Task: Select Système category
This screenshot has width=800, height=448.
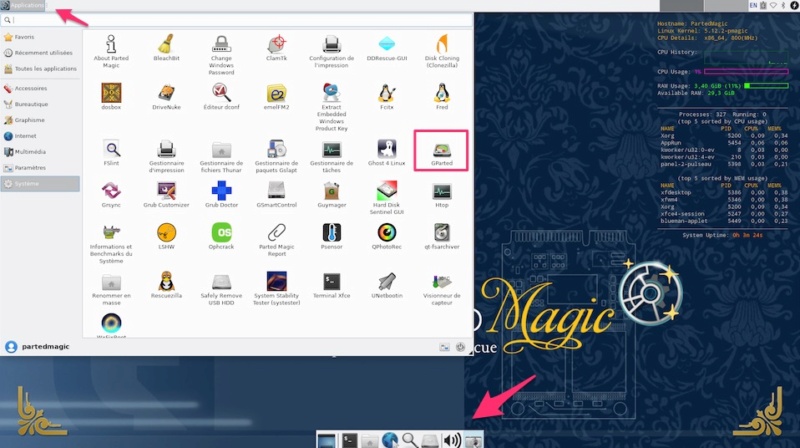Action: click(x=40, y=184)
